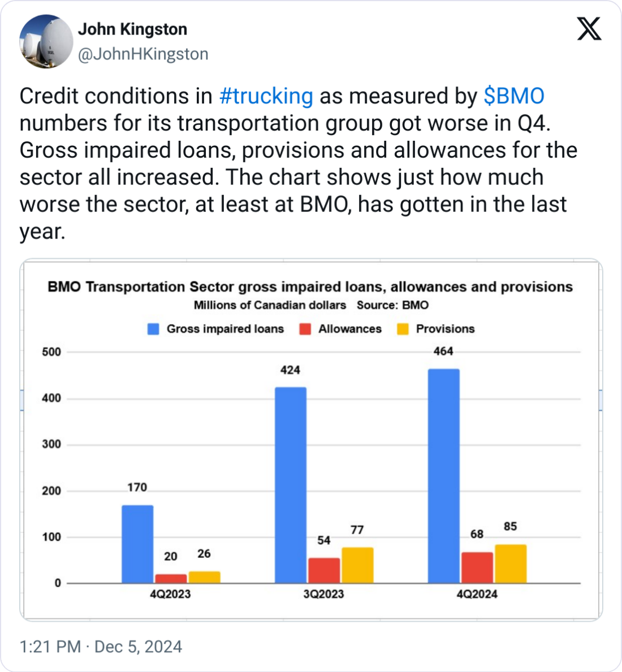Click the @JohnHKingston handle

pos(142,54)
